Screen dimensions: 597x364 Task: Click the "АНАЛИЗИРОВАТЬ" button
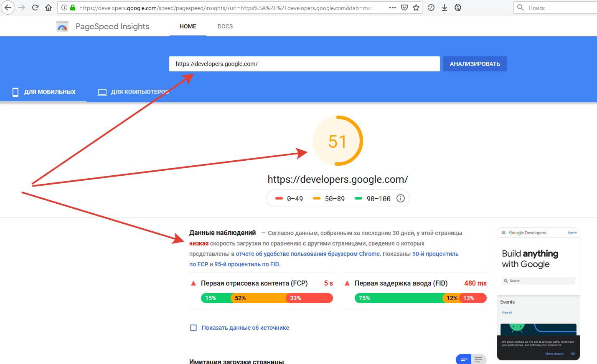(475, 64)
